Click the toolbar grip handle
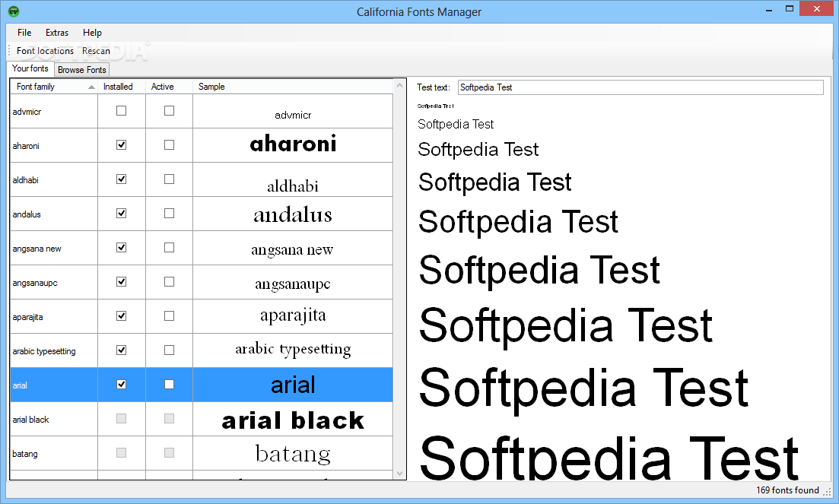This screenshot has width=839, height=504. click(x=9, y=51)
